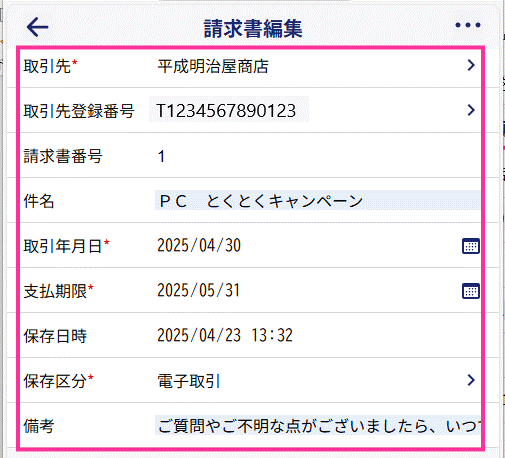
Task: Expand 保存区分 selection chevron
Action: [x=471, y=380]
